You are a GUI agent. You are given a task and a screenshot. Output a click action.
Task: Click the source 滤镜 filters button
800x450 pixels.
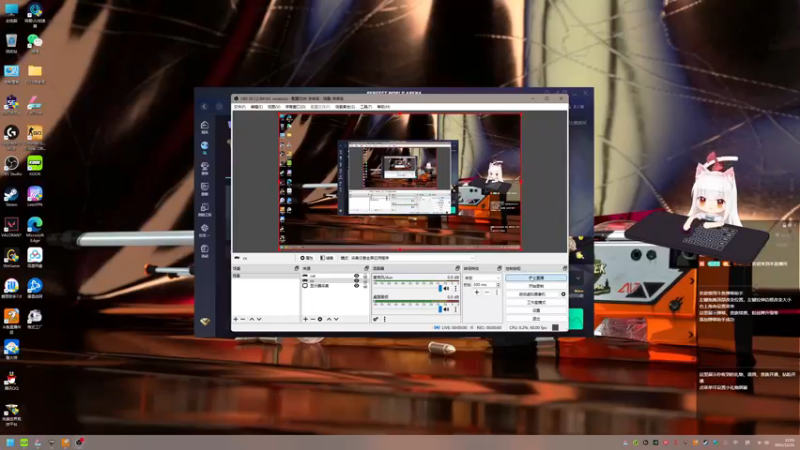[327, 258]
